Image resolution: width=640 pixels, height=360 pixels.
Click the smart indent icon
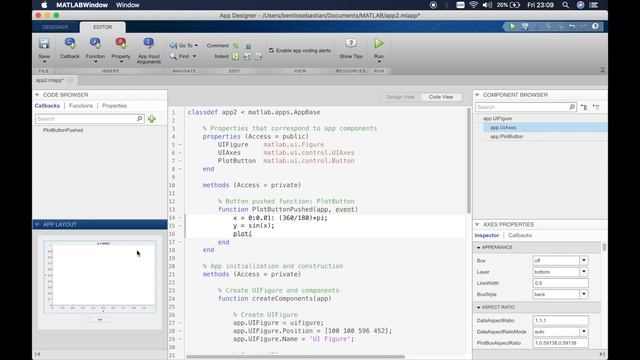(236, 56)
